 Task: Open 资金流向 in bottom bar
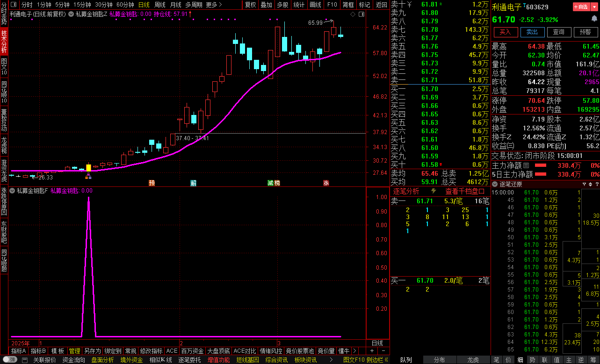click(74, 360)
